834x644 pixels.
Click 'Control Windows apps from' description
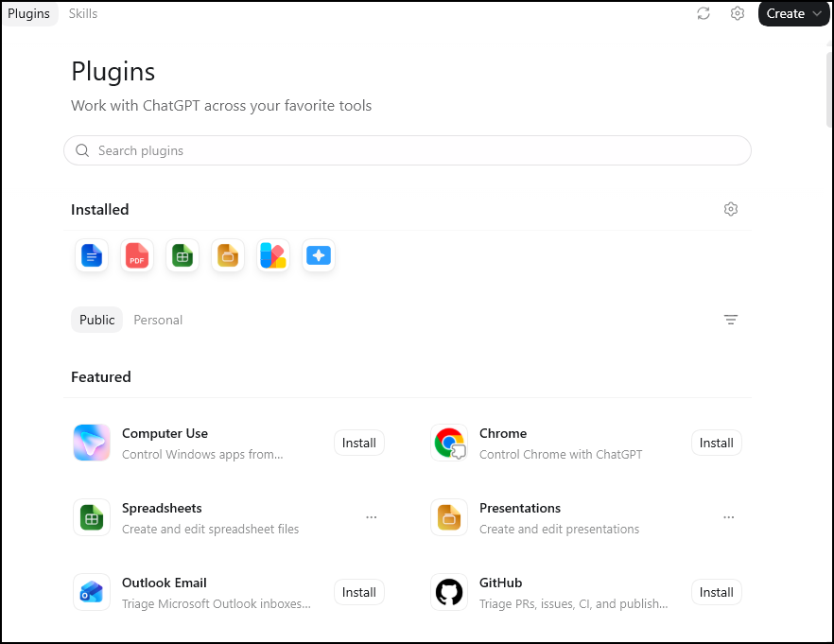(202, 455)
